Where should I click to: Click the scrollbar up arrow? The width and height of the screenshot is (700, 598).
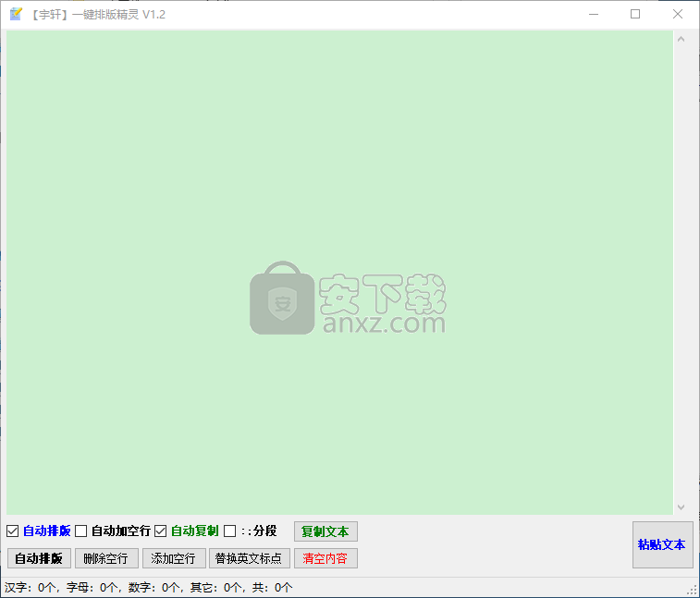(x=681, y=39)
